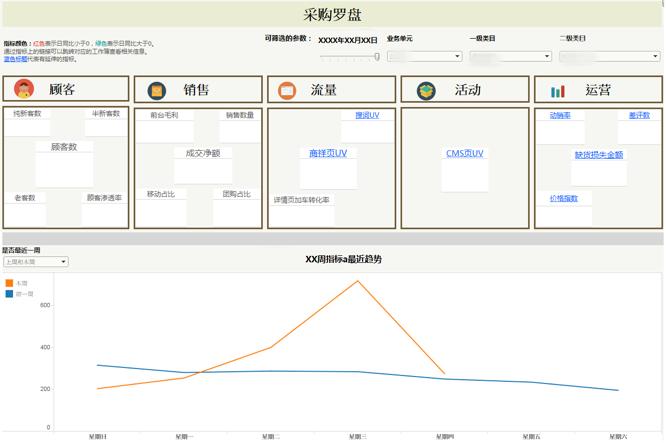Click the 蓝色标题 link in the description
Viewport: 666px width, 444px height.
[15, 59]
